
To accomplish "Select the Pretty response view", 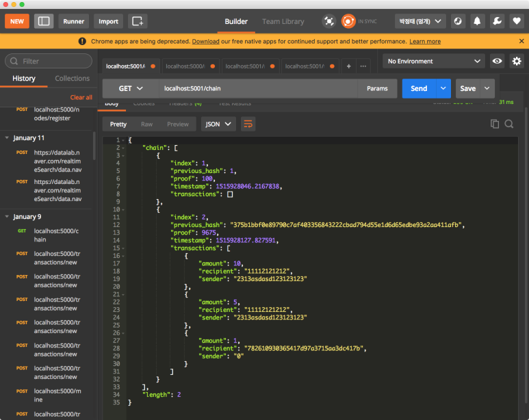I will (118, 124).
